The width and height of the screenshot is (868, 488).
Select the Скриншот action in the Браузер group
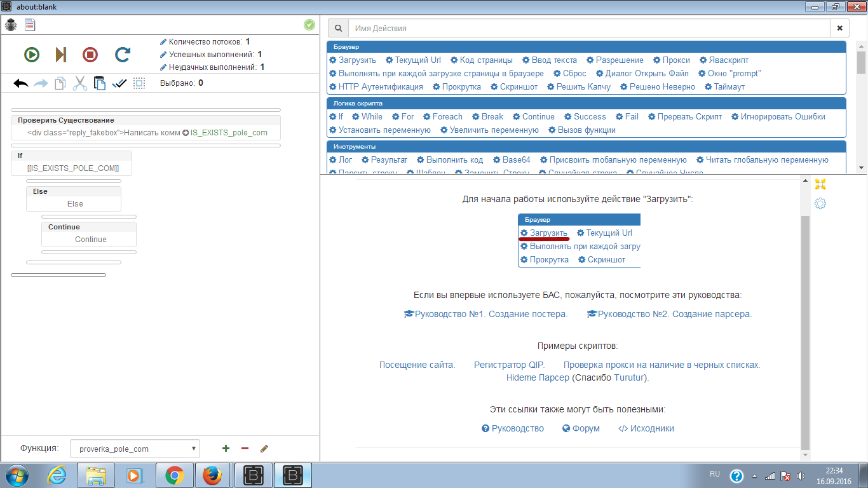514,86
